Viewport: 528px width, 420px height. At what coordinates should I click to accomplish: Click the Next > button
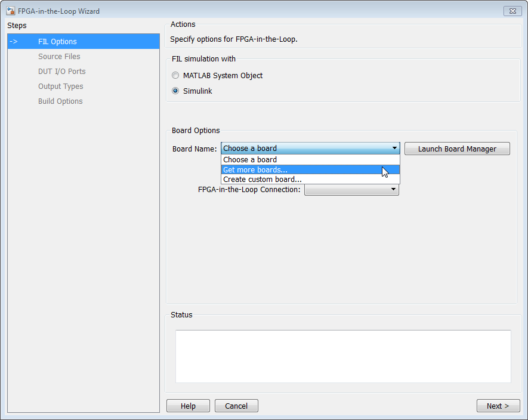(x=498, y=406)
